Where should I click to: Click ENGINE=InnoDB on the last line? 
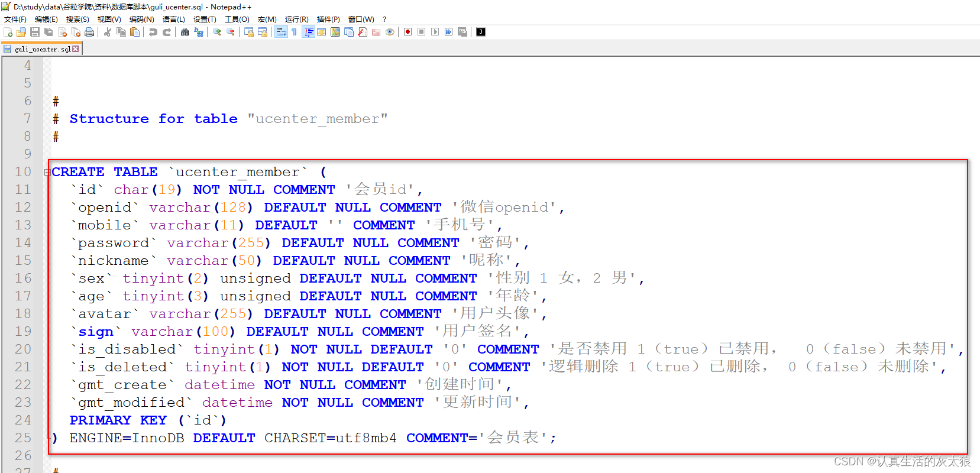127,438
